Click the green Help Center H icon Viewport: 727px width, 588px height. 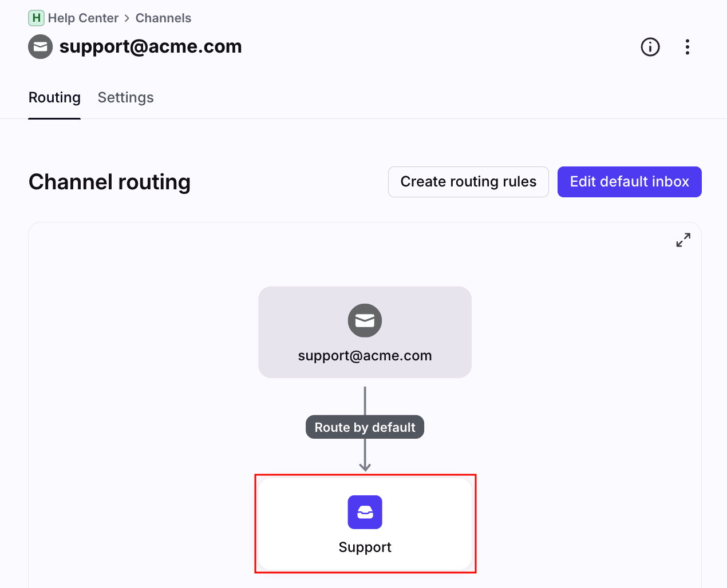coord(36,18)
